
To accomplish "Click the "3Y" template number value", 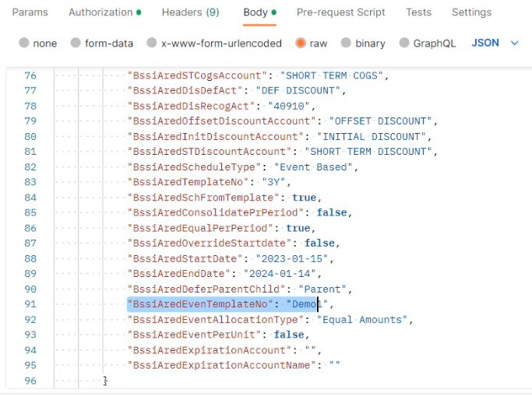I will pos(273,182).
